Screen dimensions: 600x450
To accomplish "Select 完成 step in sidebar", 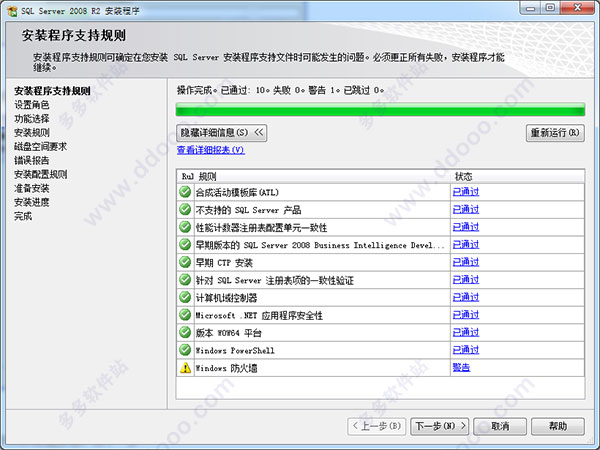I will coord(23,216).
